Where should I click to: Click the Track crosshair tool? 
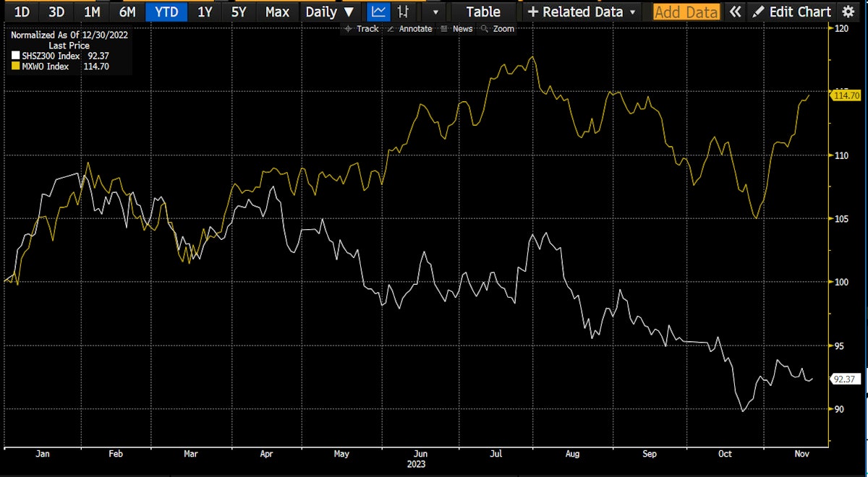[x=362, y=29]
